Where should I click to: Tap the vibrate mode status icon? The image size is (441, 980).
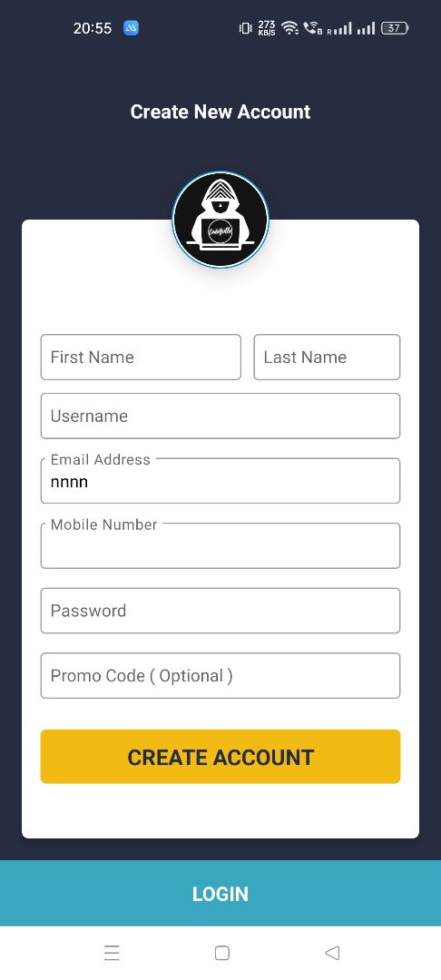[x=246, y=28]
